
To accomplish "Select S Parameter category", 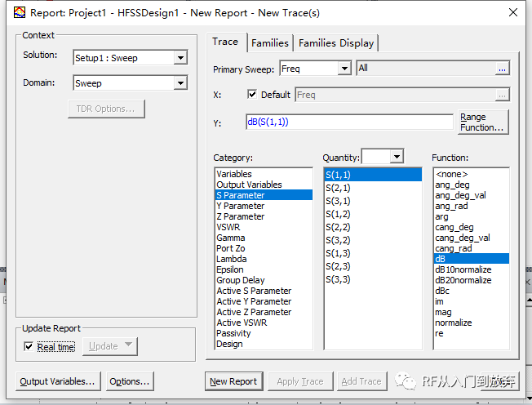I will [264, 195].
